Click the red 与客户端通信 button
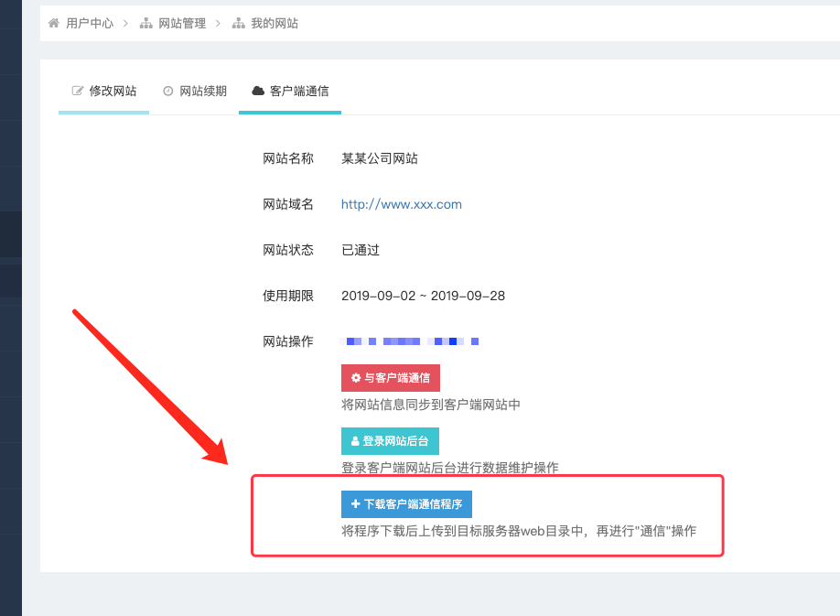840x616 pixels. (391, 378)
